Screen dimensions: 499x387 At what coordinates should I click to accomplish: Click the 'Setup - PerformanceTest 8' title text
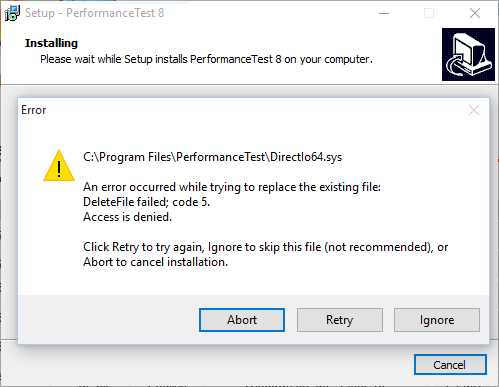(95, 13)
